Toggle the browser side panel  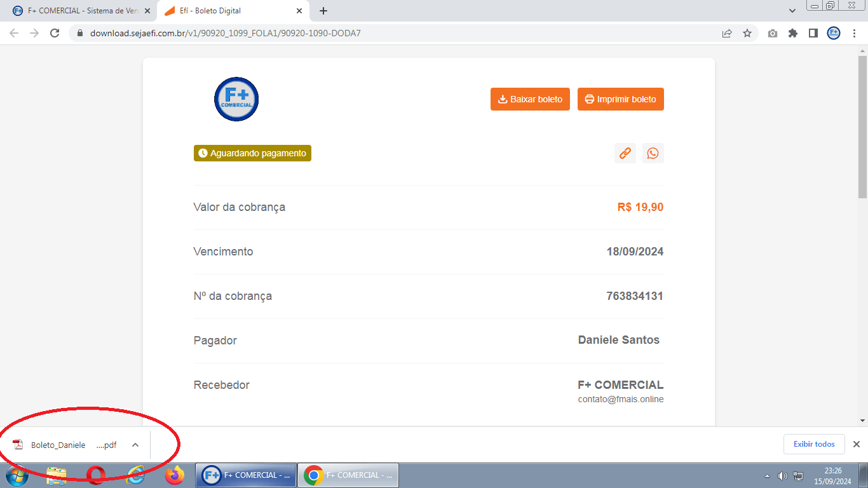click(813, 33)
